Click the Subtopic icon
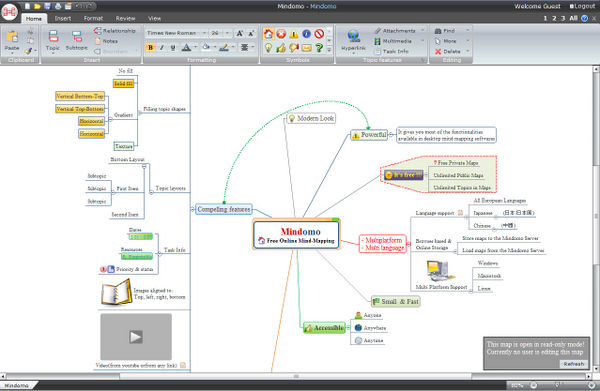The image size is (600, 391). tap(77, 40)
